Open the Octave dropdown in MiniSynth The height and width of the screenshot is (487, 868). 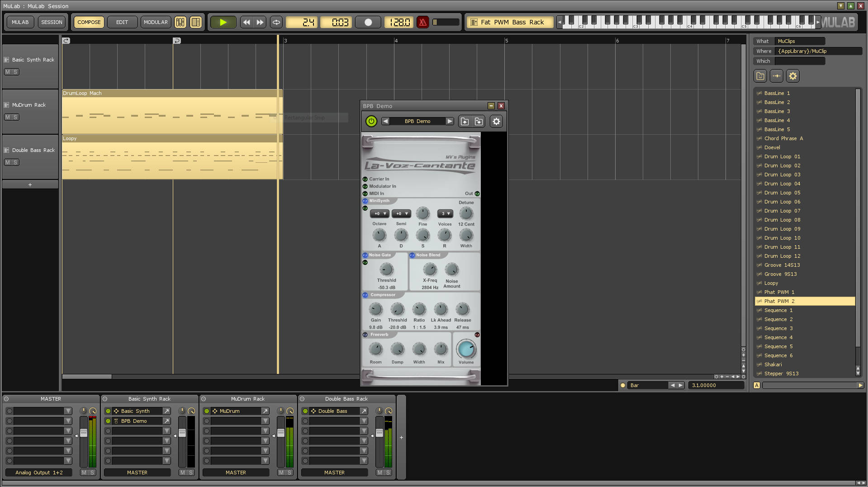pyautogui.click(x=379, y=213)
